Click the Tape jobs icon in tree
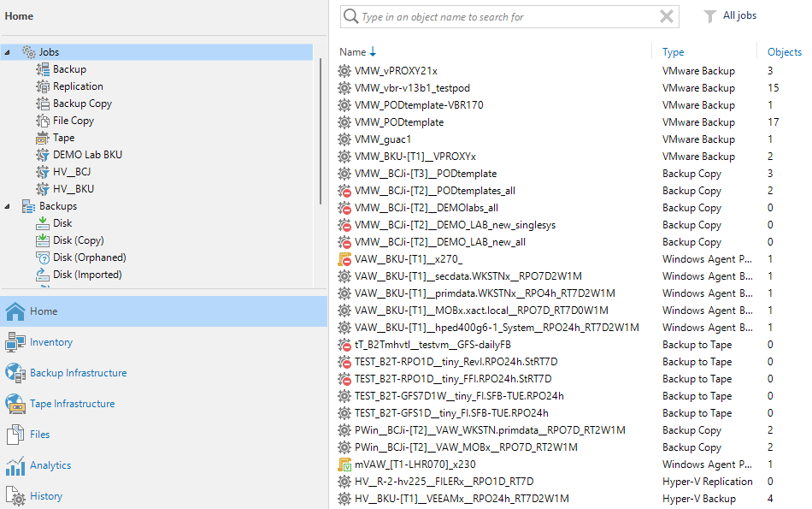The image size is (812, 509). [44, 138]
